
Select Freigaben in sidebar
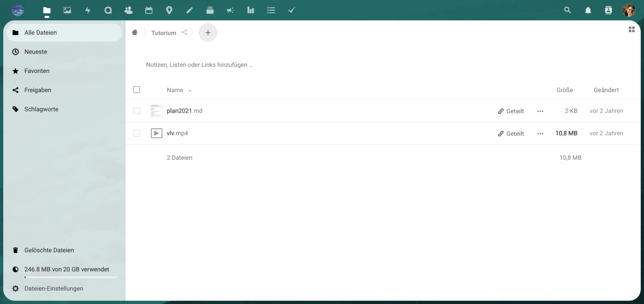pos(64,90)
